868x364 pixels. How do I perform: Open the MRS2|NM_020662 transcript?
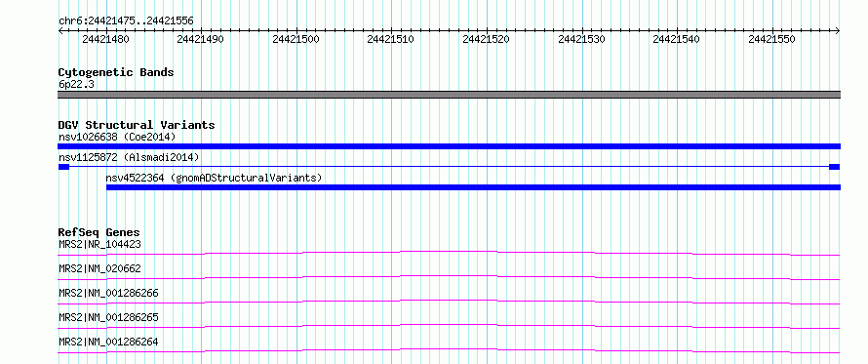[449, 277]
